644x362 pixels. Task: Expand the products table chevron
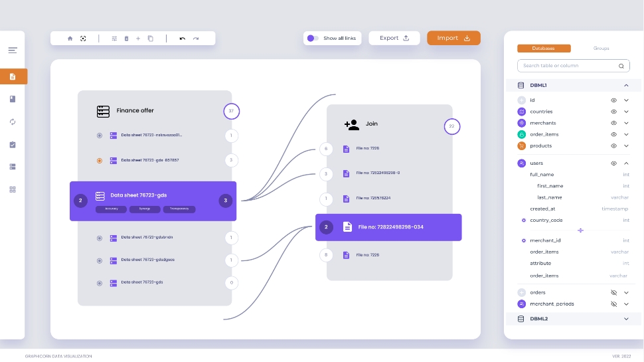coord(626,146)
